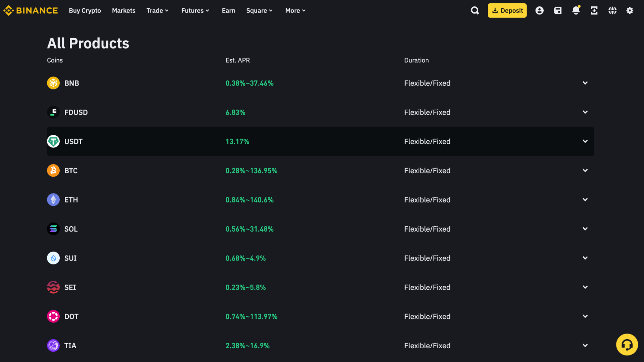Click Flexible/Fixed in the DOT row
This screenshot has height=362, width=644.
[x=427, y=316]
